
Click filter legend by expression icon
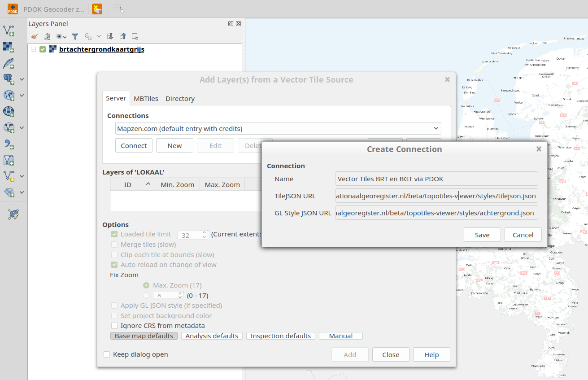click(88, 36)
